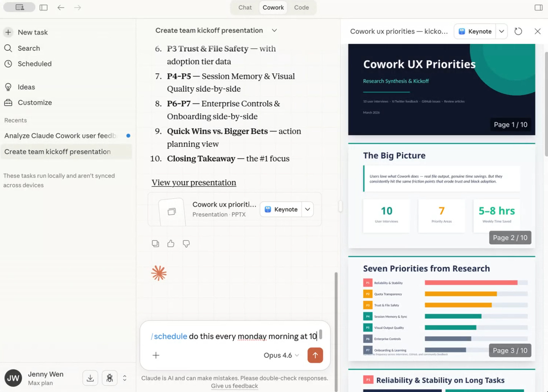Select the Reliability & Stability on Long Tasks slide
The width and height of the screenshot is (548, 392).
coord(441,380)
